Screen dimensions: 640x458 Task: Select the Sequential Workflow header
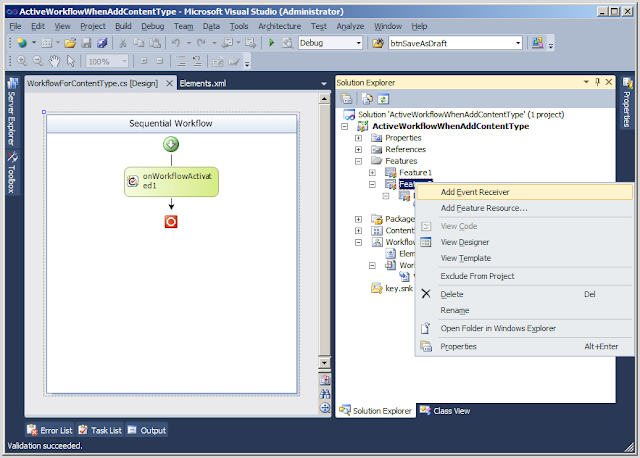(171, 124)
